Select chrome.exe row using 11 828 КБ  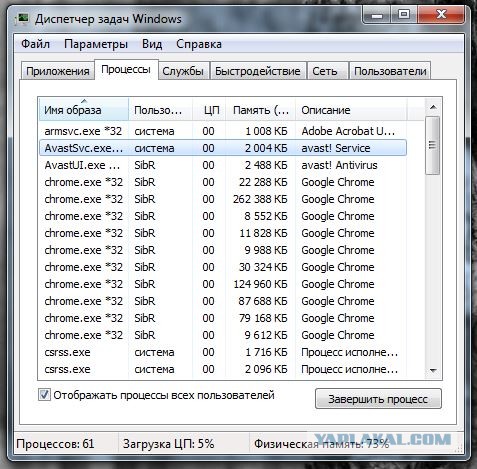(223, 233)
